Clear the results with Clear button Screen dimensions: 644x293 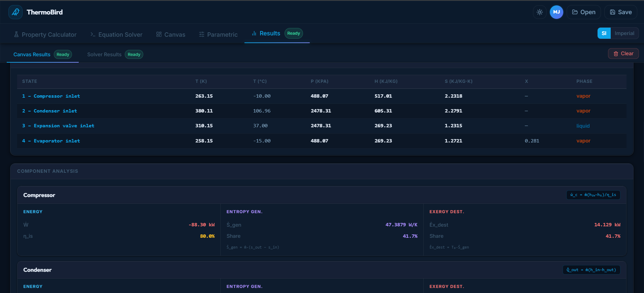[x=623, y=54]
